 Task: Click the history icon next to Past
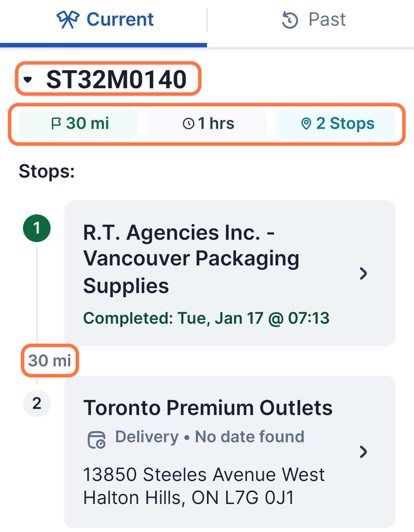(x=289, y=19)
